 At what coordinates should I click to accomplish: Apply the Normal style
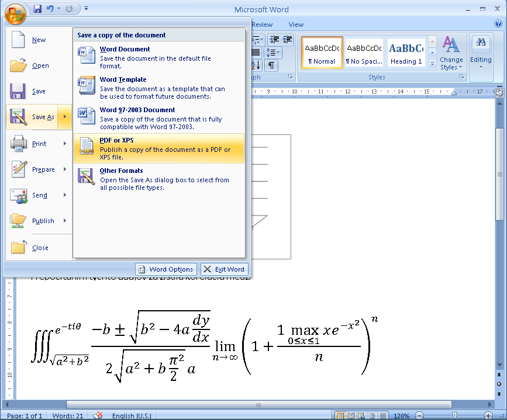click(322, 52)
